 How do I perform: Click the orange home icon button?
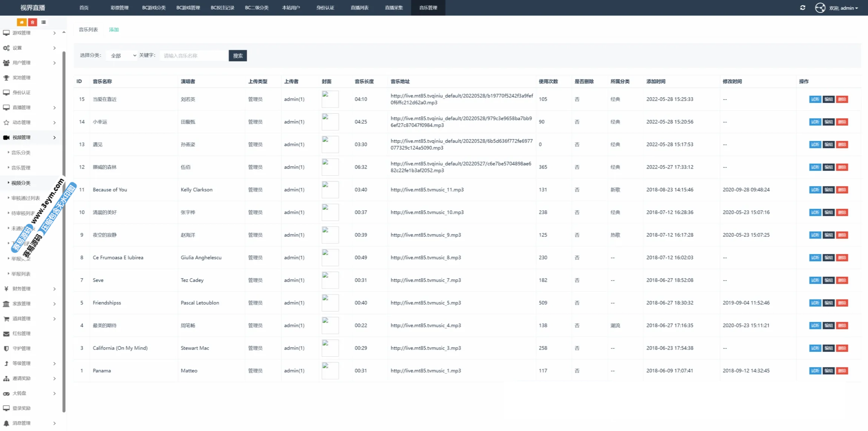[x=22, y=22]
